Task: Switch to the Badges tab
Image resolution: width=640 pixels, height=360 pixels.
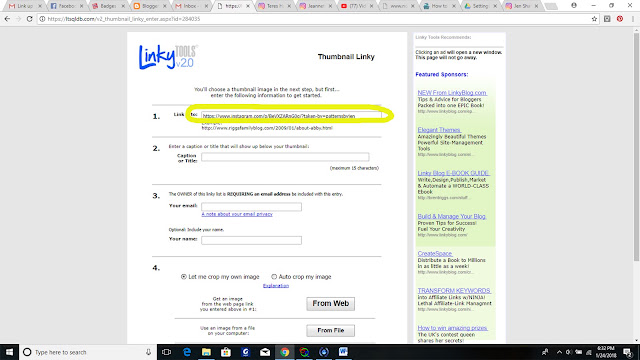Action: pos(107,6)
